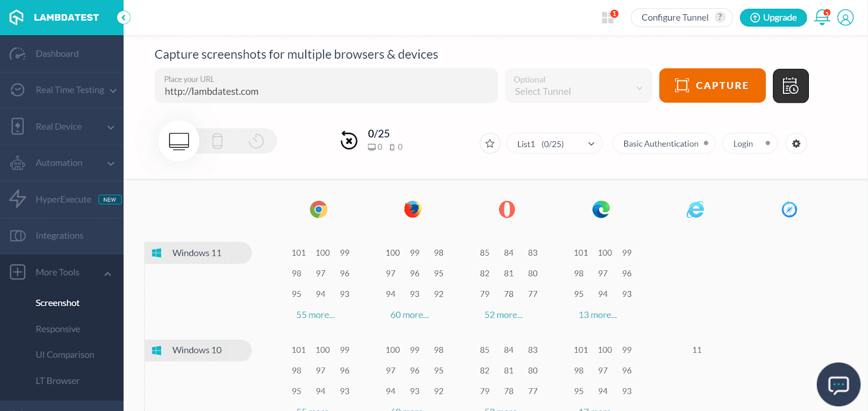This screenshot has width=868, height=411.
Task: Collapse the More Tools section chevron
Action: pyautogui.click(x=107, y=273)
